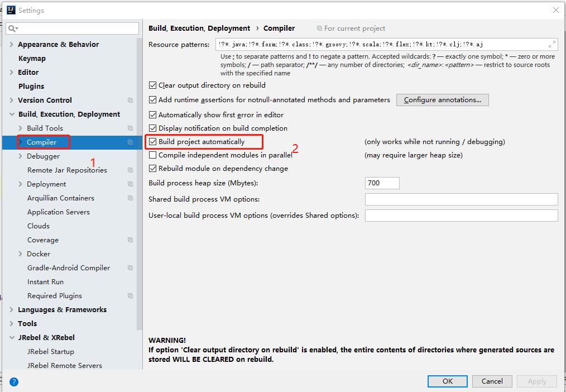The image size is (566, 392).
Task: Click the IntelliJ IDEA logo in title bar
Action: coord(11,10)
